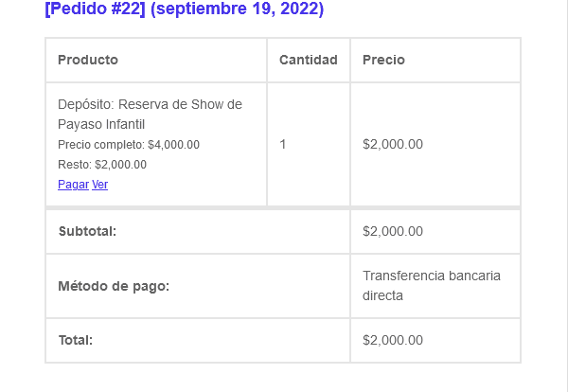568x392 pixels.
Task: Click the Subtotal amount $2,000.00
Action: pos(393,231)
